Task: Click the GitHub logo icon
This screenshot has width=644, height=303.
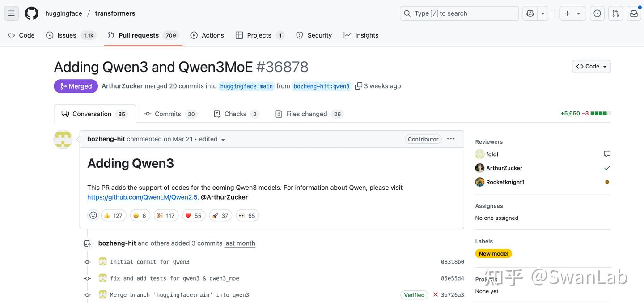Action: tap(31, 13)
